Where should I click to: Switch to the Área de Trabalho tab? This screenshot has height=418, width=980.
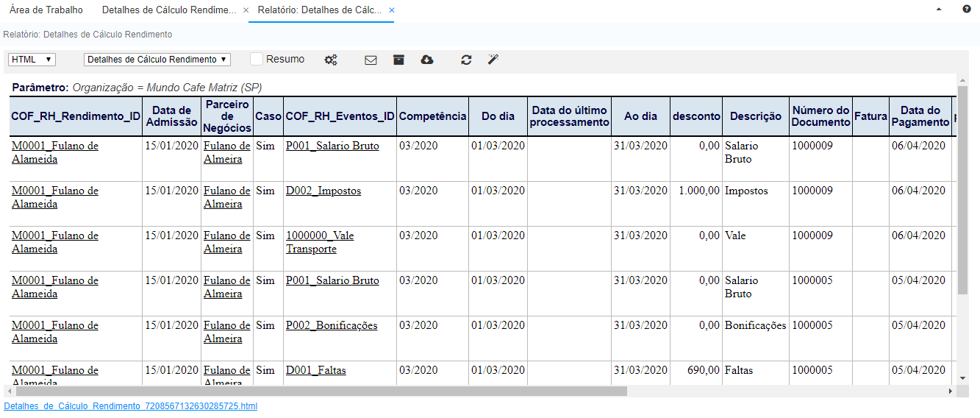pos(46,10)
